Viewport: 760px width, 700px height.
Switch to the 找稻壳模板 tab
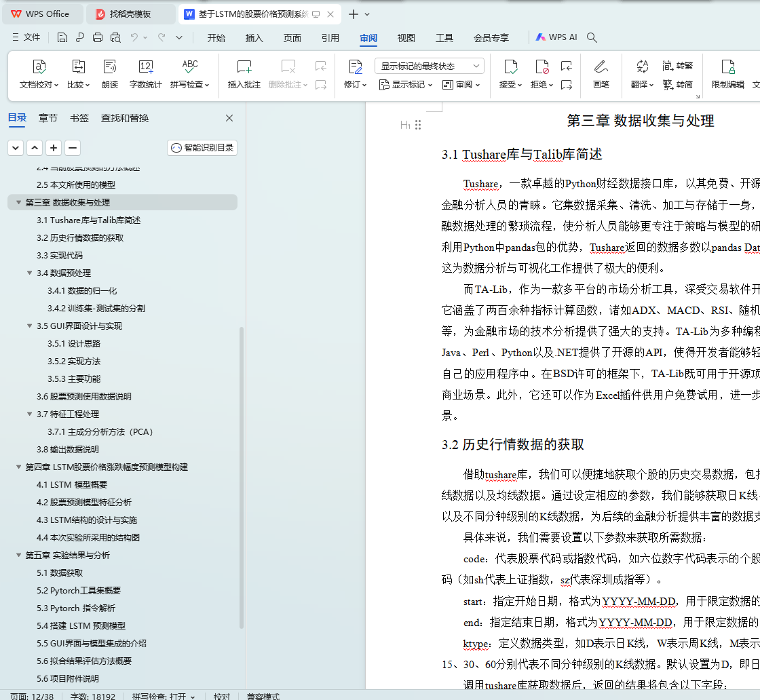[x=131, y=14]
